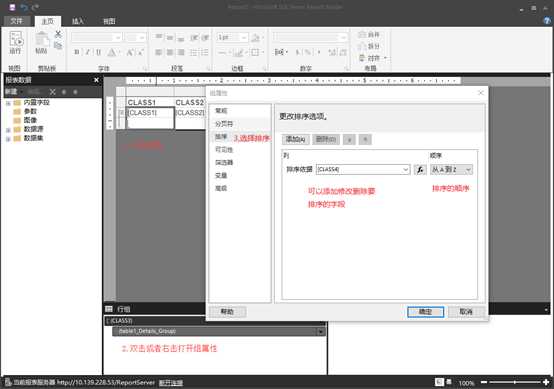554x389 pixels.
Task: Select the CLASS2 header cell
Action: tap(190, 102)
